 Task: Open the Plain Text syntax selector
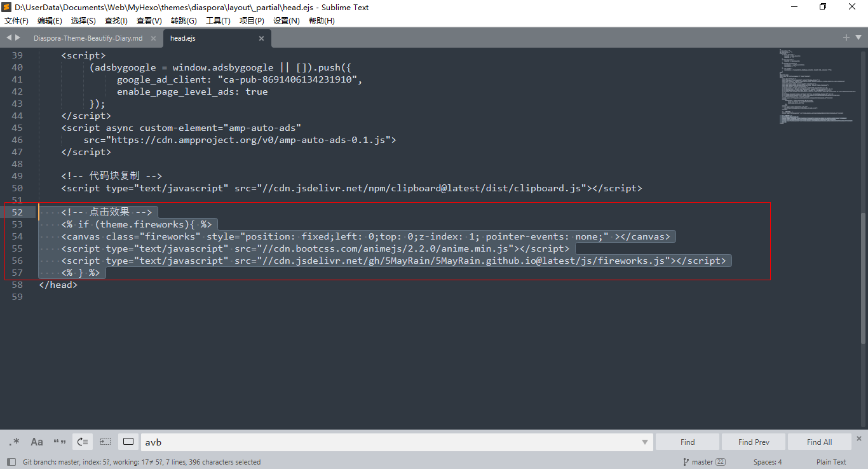[x=831, y=462]
